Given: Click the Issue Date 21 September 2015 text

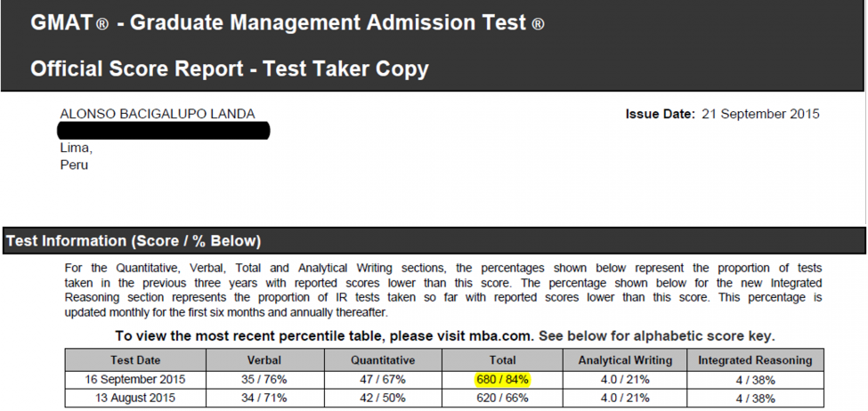Looking at the screenshot, I should click(x=722, y=114).
